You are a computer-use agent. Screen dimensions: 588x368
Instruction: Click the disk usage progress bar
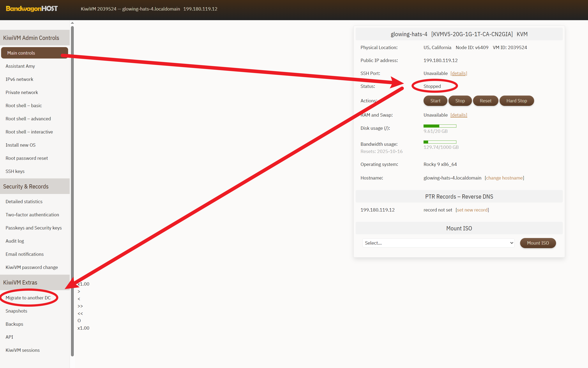(440, 126)
